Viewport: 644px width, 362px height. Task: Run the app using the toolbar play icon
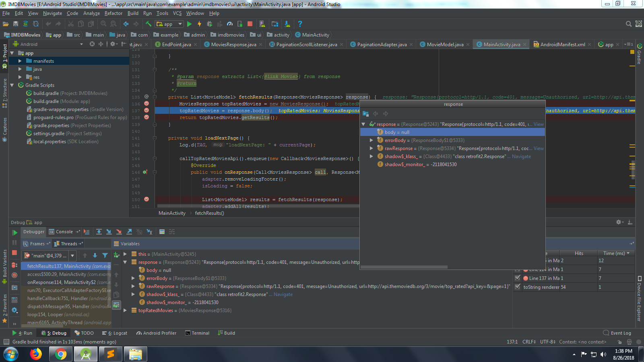(189, 24)
